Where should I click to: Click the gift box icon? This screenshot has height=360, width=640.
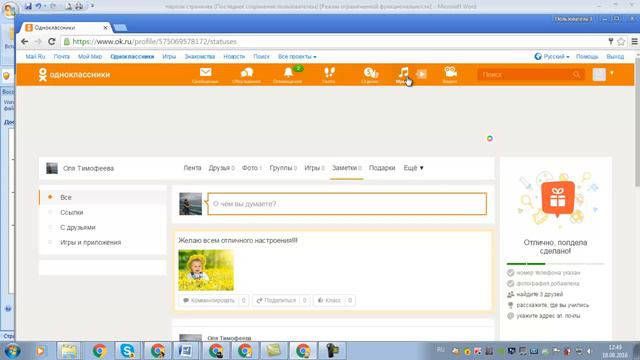point(558,199)
